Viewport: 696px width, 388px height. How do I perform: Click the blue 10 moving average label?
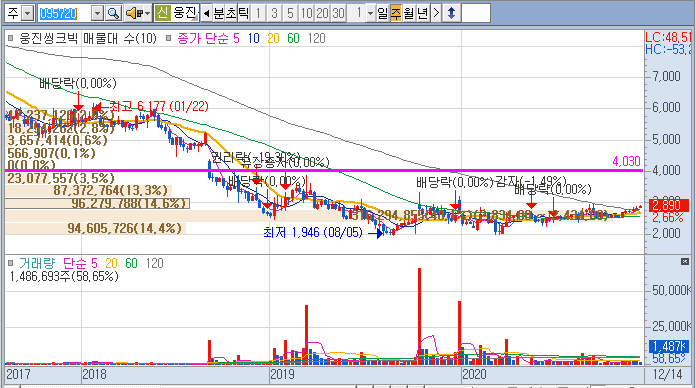point(253,39)
